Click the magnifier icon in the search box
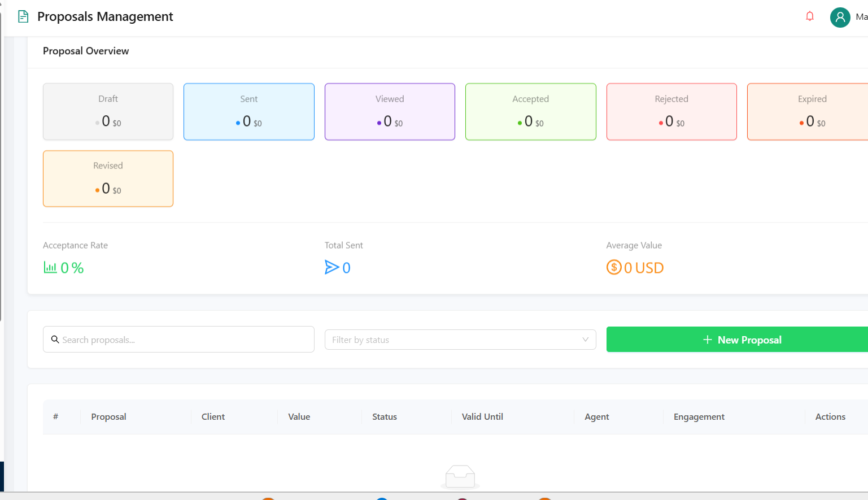This screenshot has height=500, width=868. coord(55,339)
